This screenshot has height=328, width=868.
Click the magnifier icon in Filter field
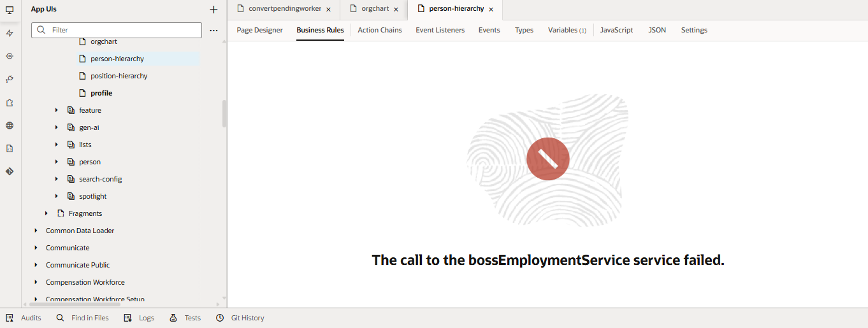[x=42, y=30]
